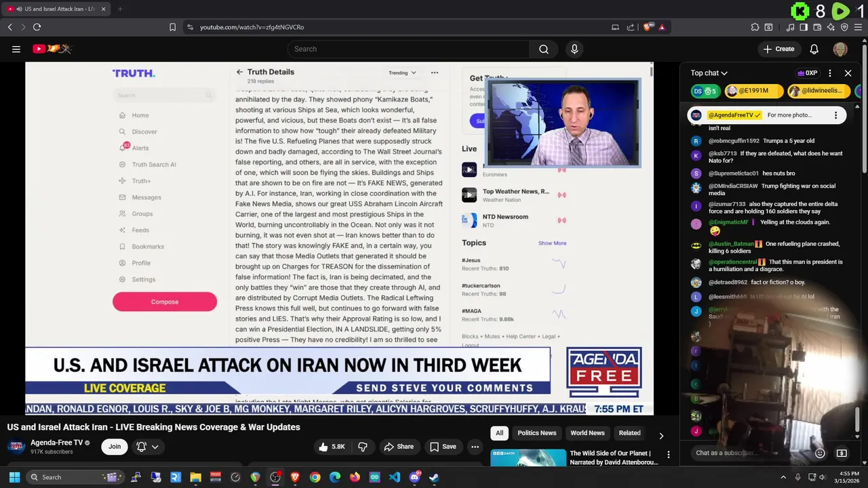Join the Agenda-Free TV channel

(x=115, y=446)
